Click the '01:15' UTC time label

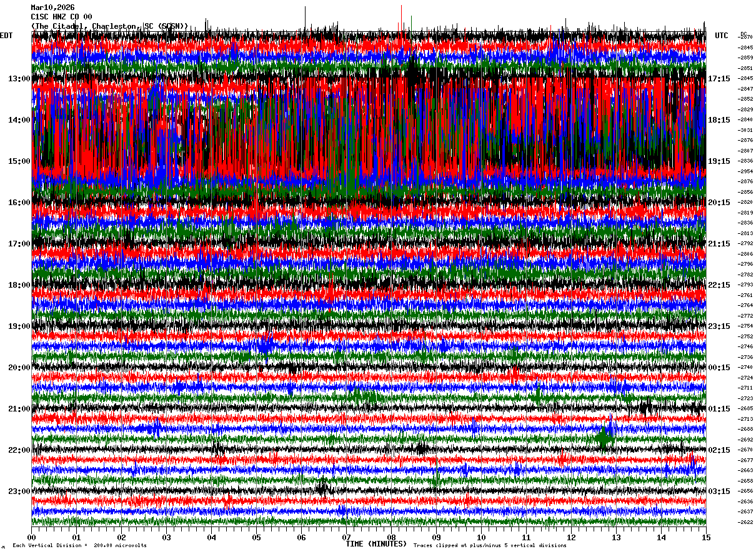(x=719, y=409)
